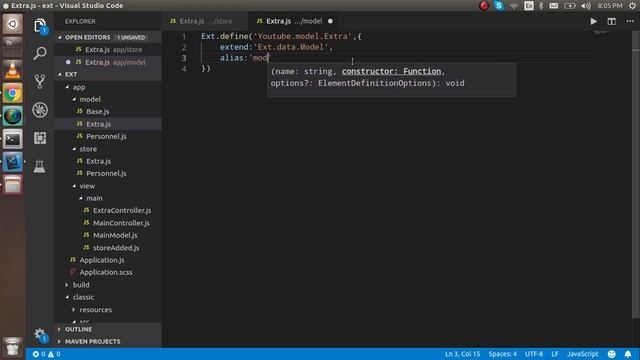Open Extra.js app/model in open editors
This screenshot has height=360, width=640.
108,62
